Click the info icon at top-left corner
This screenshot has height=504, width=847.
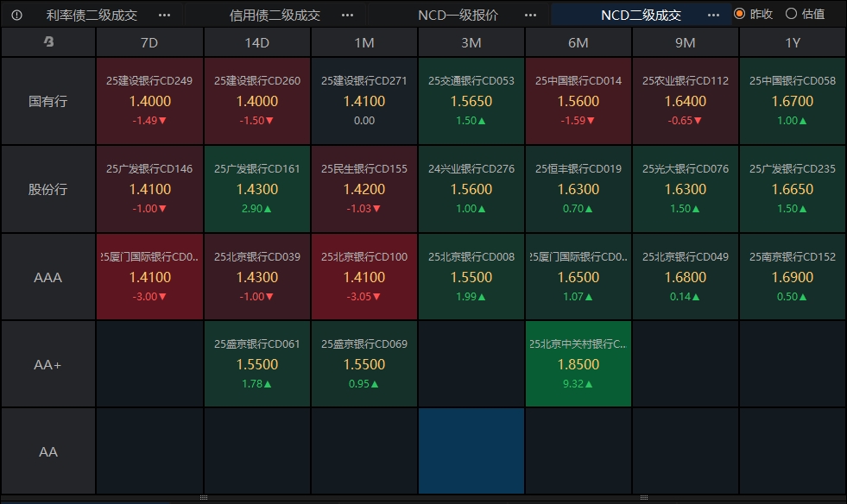coord(16,15)
